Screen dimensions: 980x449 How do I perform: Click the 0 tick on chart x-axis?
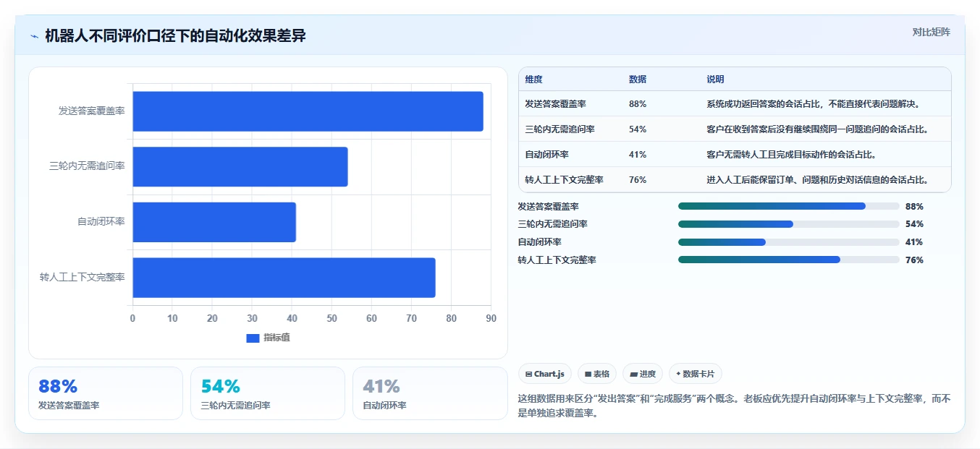(132, 318)
